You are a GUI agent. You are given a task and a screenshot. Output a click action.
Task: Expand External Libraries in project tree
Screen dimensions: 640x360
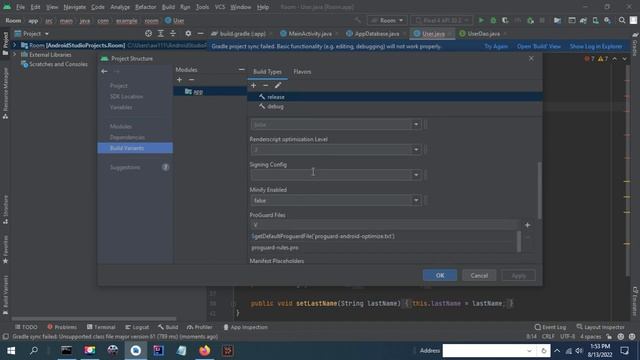pyautogui.click(x=15, y=54)
